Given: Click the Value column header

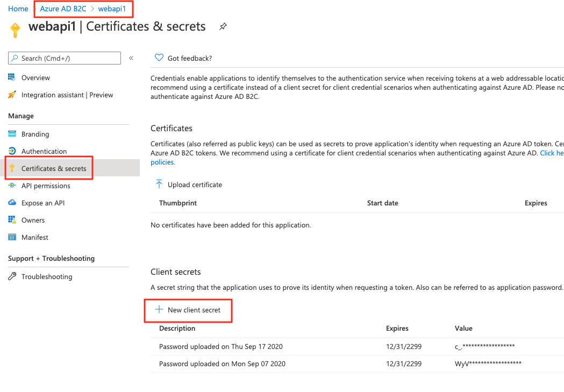Looking at the screenshot, I should tap(463, 329).
